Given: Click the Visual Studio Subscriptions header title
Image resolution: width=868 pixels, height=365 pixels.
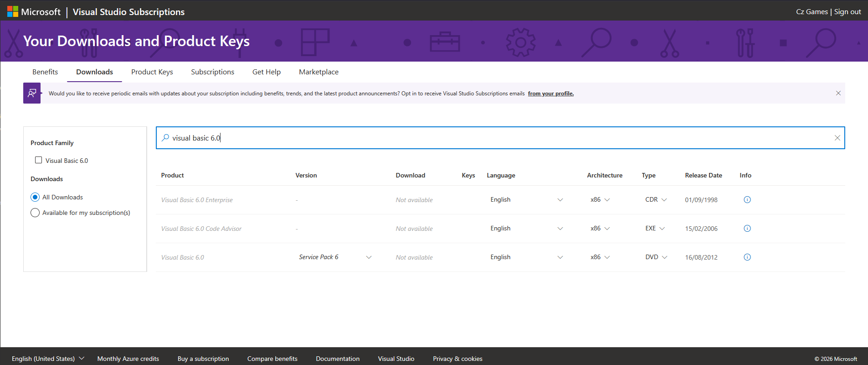Looking at the screenshot, I should [x=128, y=12].
